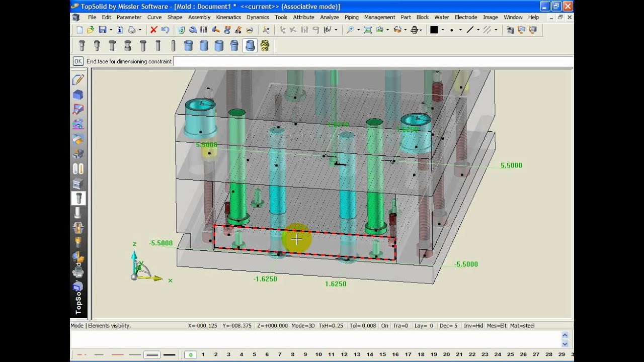This screenshot has height=362, width=644.
Task: Toggle the On indicator in status bar
Action: coord(384,326)
